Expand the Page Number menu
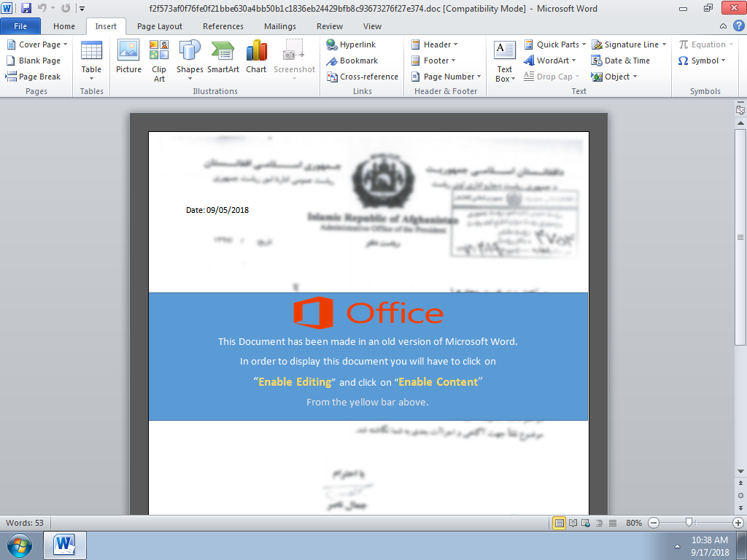Image resolution: width=747 pixels, height=560 pixels. (x=446, y=77)
